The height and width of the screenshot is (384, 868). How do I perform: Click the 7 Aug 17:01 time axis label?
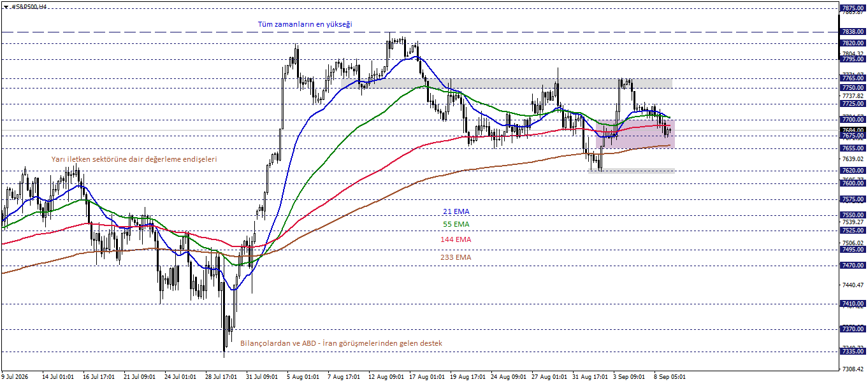click(344, 377)
